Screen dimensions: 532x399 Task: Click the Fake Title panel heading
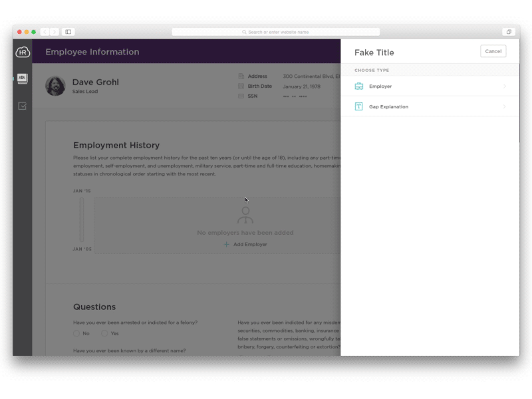click(374, 53)
